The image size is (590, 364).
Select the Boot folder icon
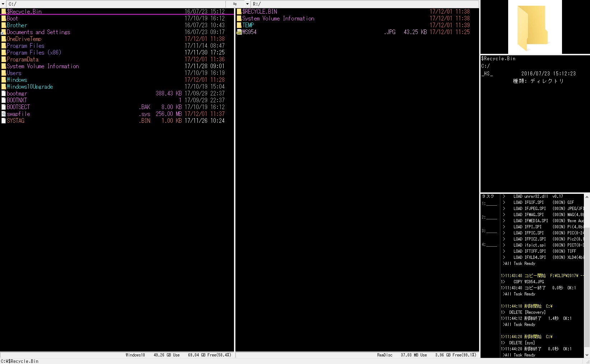4,19
